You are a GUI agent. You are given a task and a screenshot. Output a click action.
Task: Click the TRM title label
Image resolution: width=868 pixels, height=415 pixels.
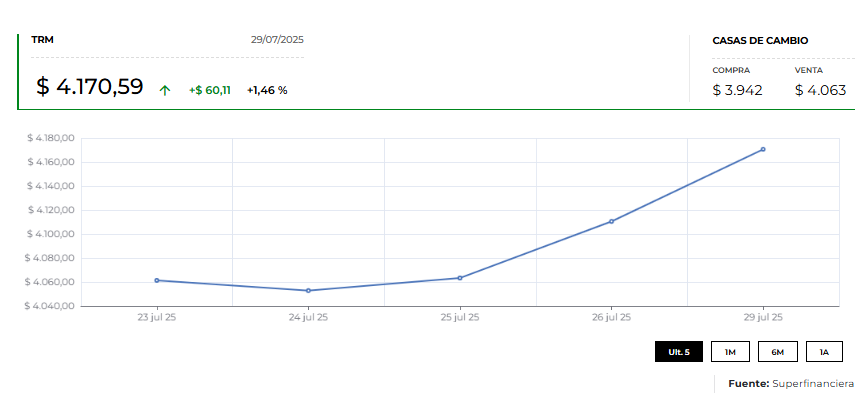tap(42, 40)
